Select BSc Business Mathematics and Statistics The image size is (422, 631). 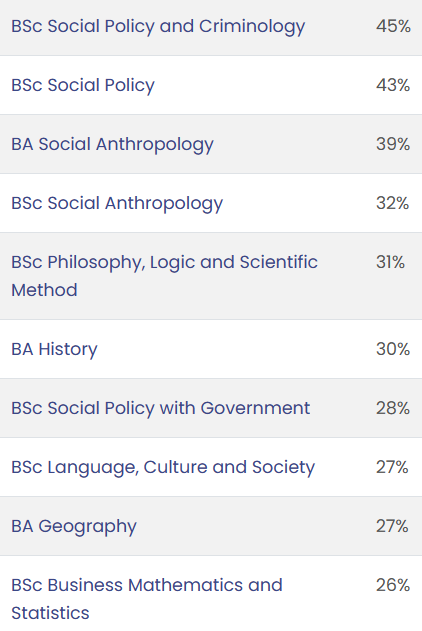[147, 599]
